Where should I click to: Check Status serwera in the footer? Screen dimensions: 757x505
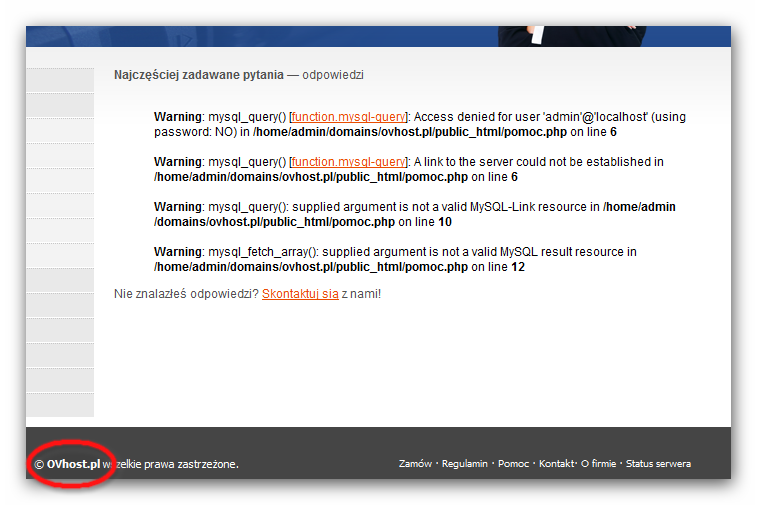658,464
